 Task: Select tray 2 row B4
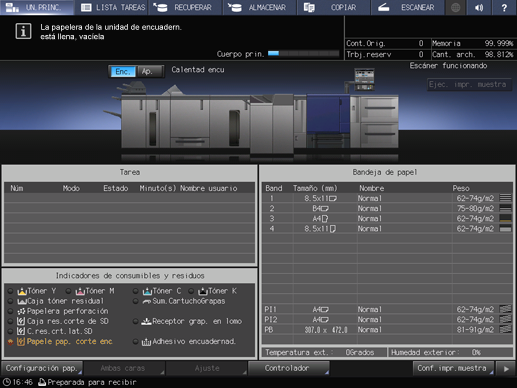point(387,209)
